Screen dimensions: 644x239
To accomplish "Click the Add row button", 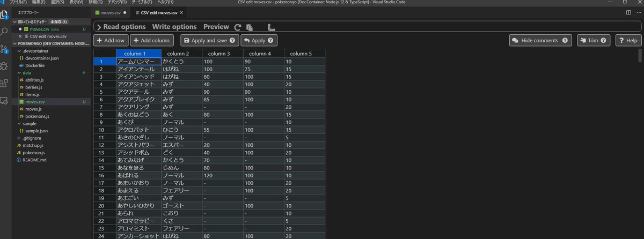I will [x=111, y=40].
